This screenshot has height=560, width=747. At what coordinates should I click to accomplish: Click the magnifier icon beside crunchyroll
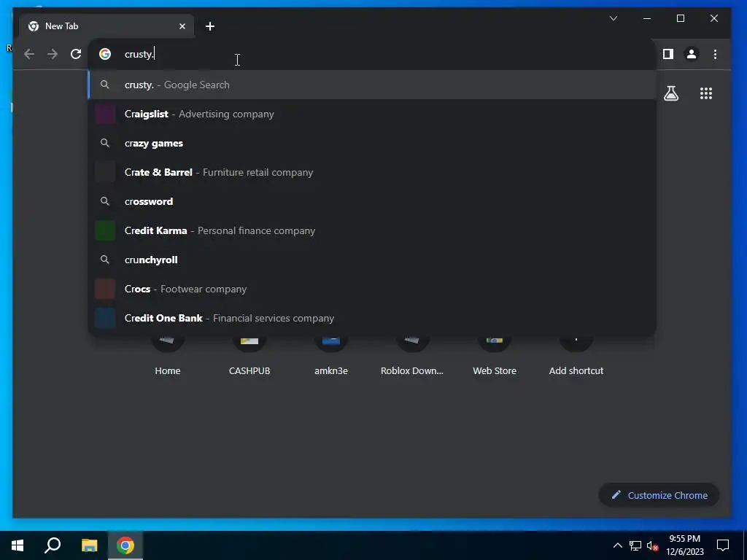[105, 260]
